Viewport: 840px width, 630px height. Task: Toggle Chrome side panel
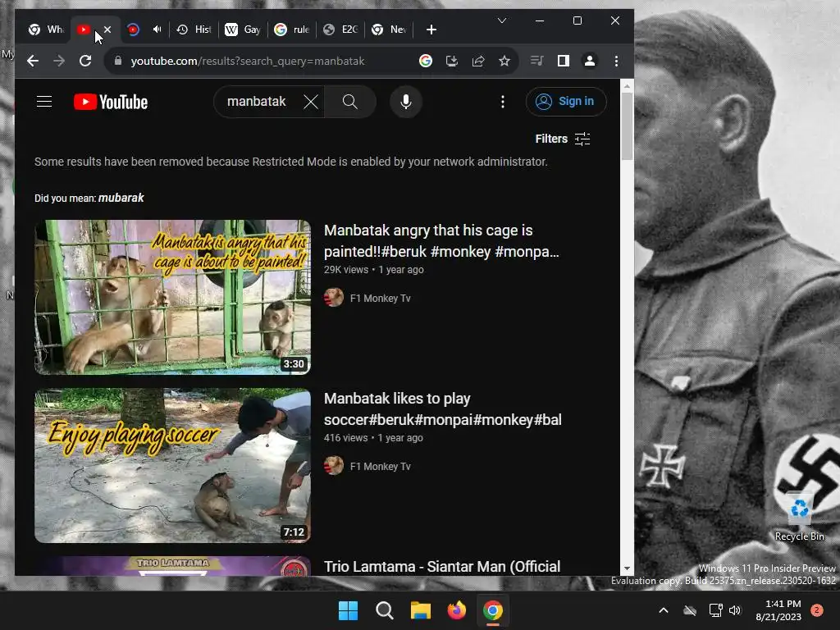coord(563,61)
